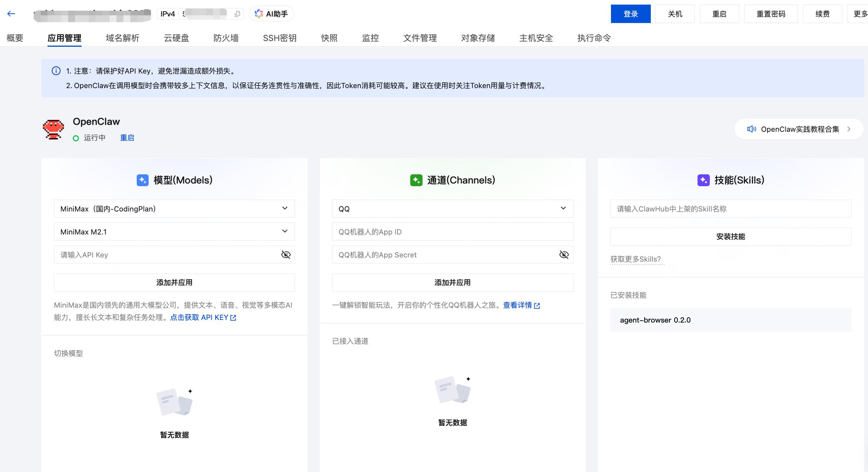This screenshot has height=472, width=868.
Task: Click the QQ机器人的App ID input field
Action: pos(452,231)
